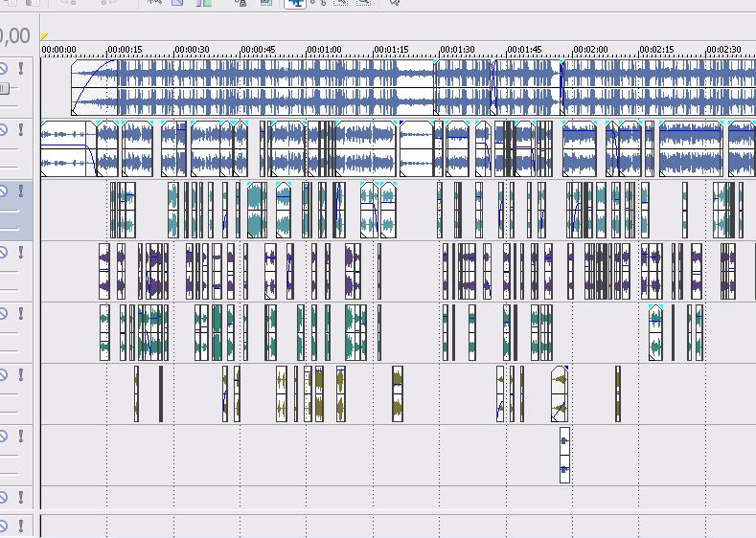Solo the first audio track
Screen dimensions: 756x538
[21, 69]
